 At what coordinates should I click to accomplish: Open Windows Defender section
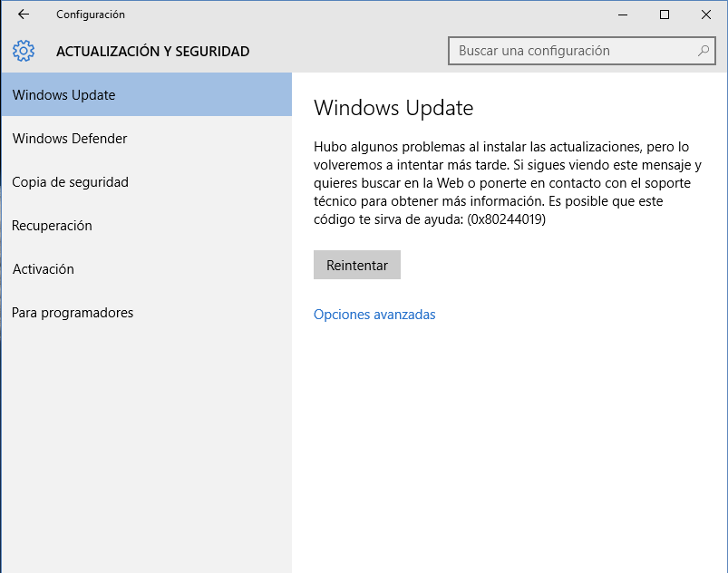click(147, 139)
